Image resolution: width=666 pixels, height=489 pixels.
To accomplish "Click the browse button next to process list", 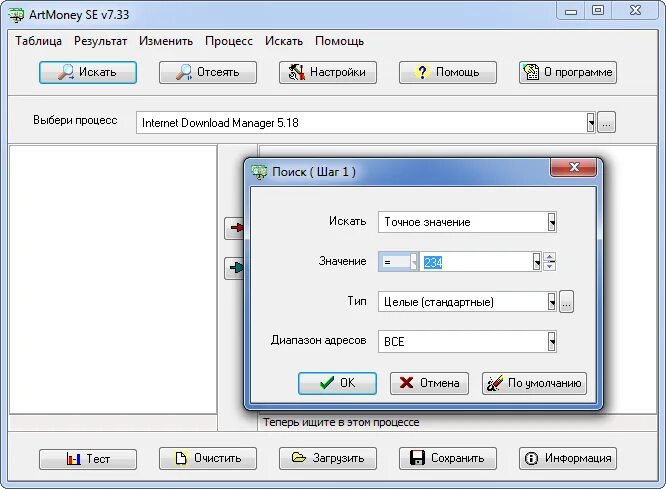I will [x=606, y=123].
